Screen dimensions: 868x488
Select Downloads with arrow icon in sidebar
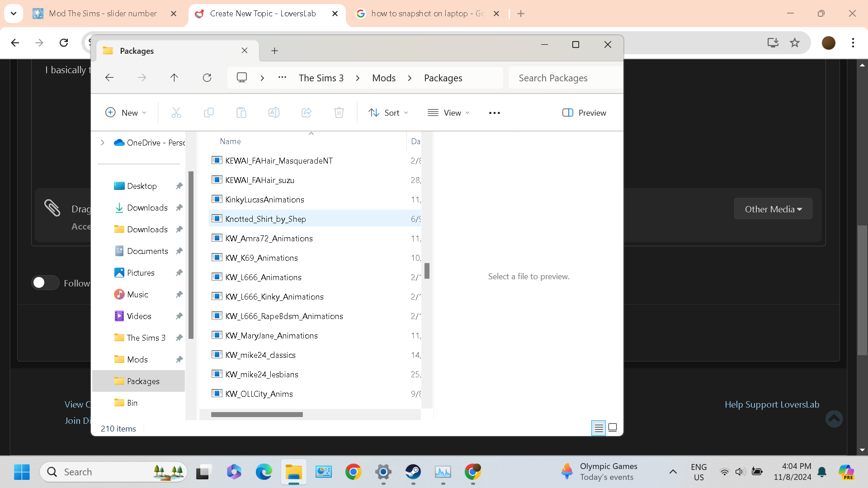point(141,208)
